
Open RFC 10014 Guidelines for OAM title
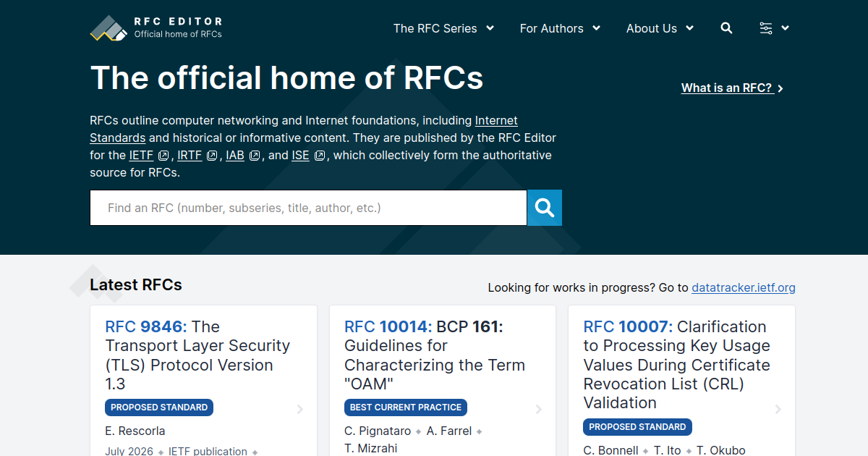click(435, 355)
